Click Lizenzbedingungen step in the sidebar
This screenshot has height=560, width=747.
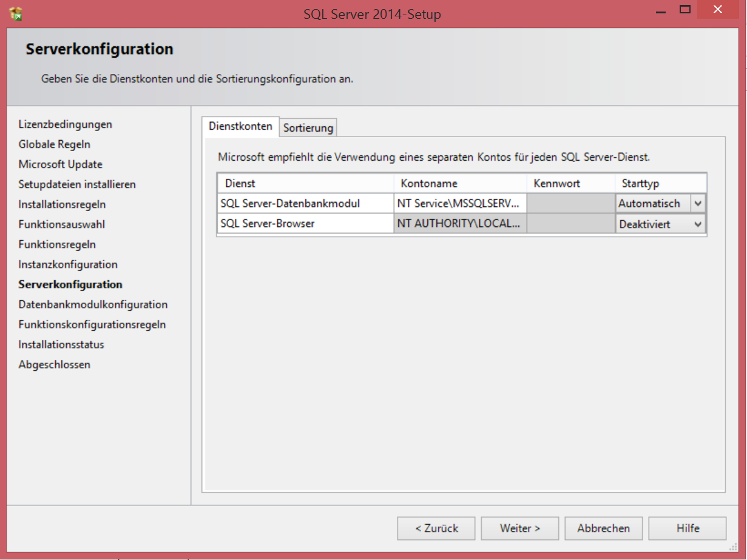click(65, 124)
